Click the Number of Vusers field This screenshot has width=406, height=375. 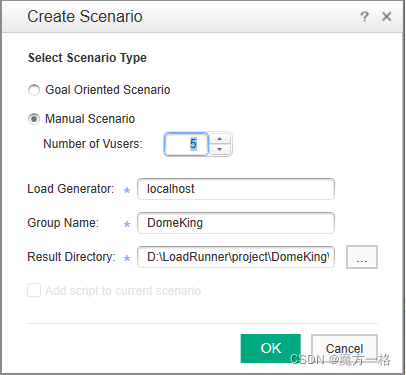click(x=186, y=144)
